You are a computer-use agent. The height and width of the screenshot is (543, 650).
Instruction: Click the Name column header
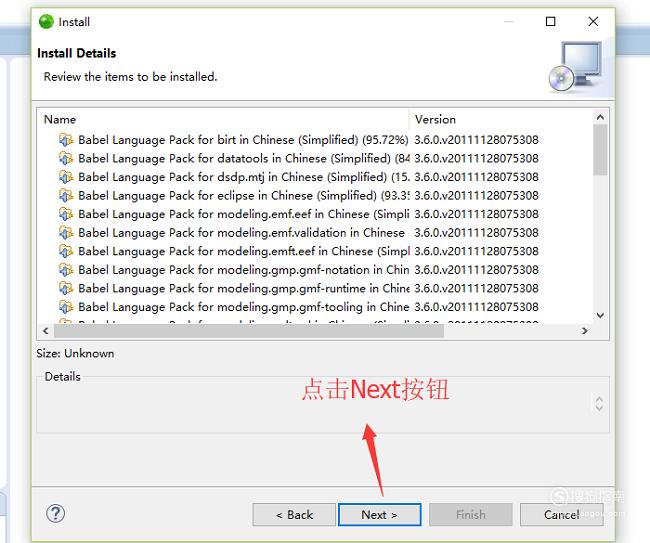click(x=224, y=119)
